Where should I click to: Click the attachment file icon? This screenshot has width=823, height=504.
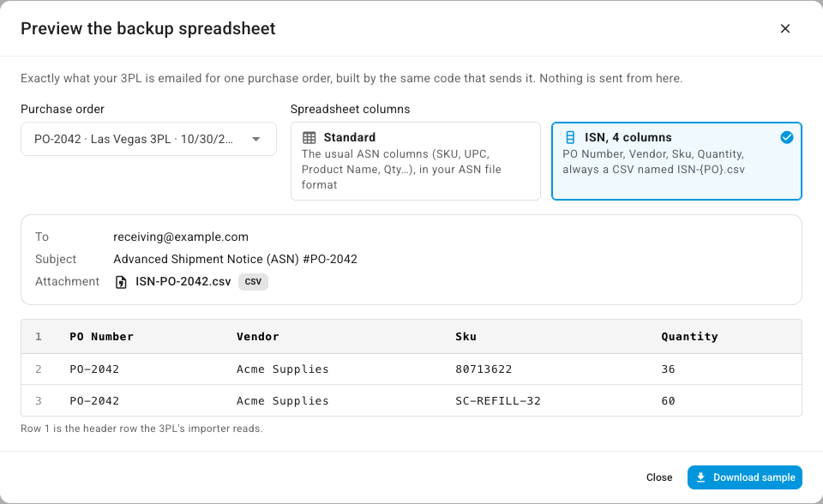[x=121, y=282]
